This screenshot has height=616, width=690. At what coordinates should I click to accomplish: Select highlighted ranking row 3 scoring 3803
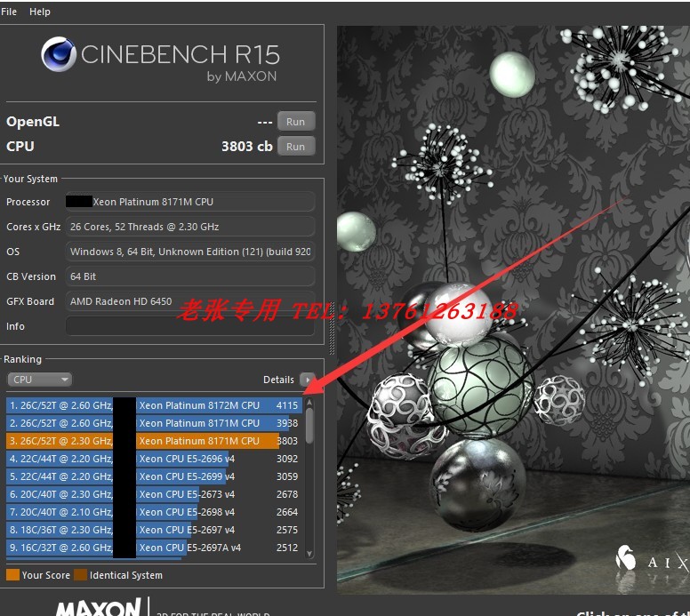(x=154, y=441)
